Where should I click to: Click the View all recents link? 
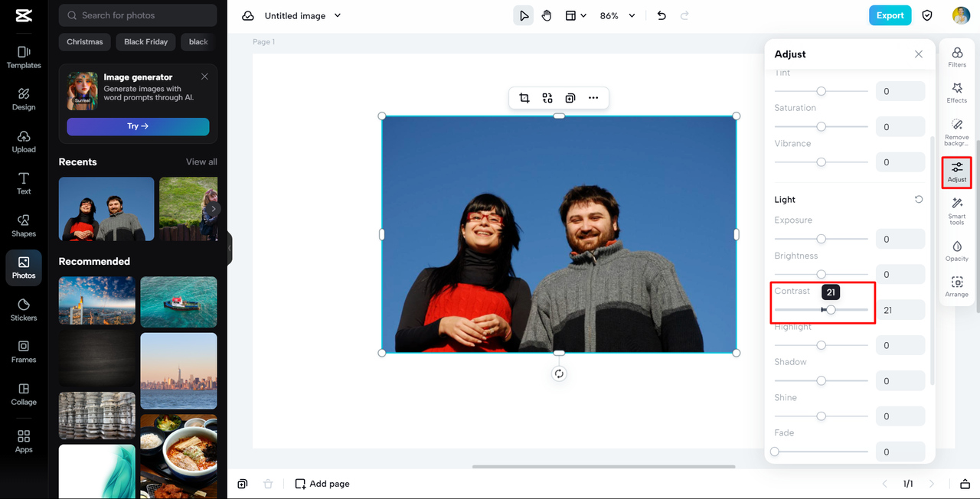[201, 161]
